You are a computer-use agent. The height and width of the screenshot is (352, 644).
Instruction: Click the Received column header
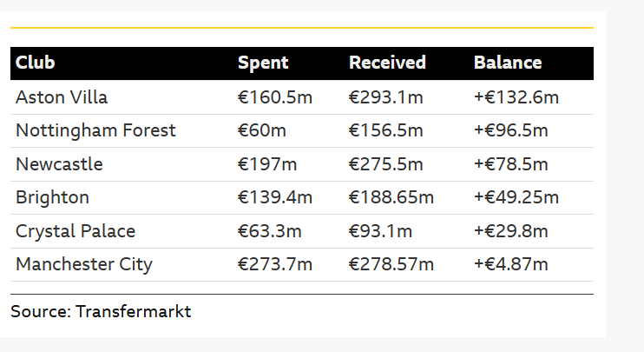387,63
